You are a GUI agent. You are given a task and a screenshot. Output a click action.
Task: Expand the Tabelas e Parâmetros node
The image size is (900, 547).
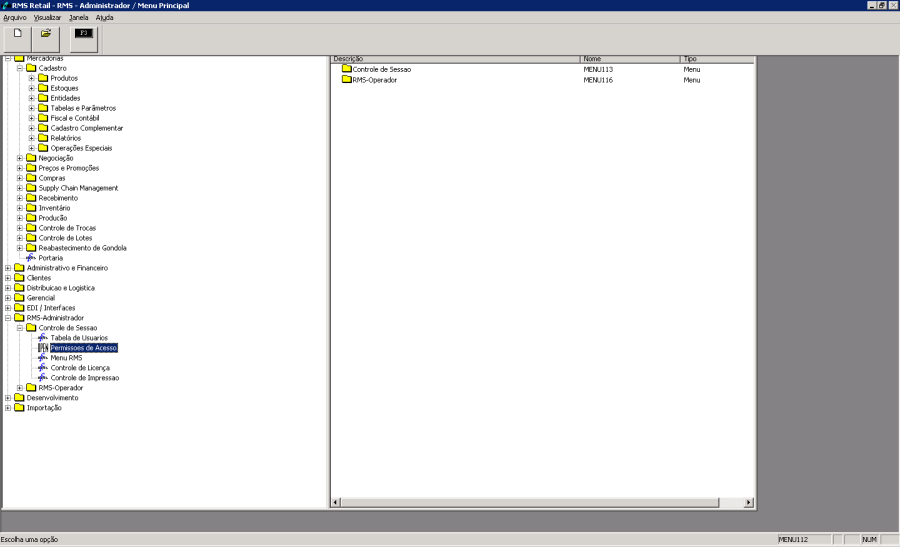[x=32, y=108]
